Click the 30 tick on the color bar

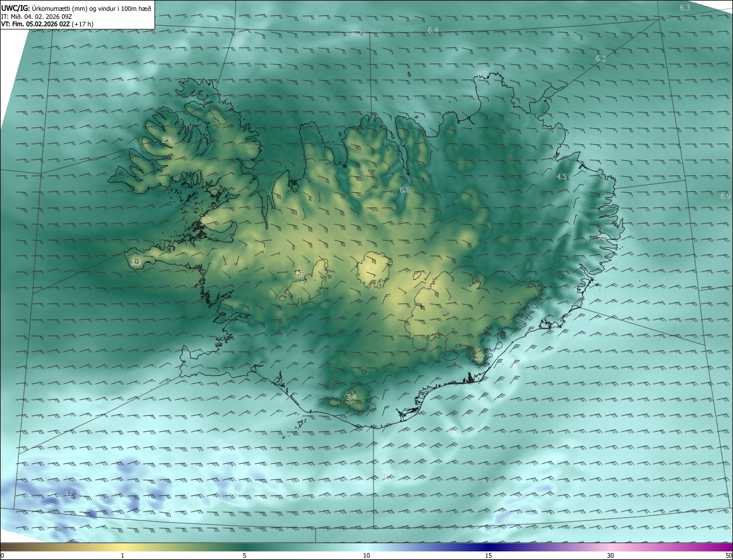[x=610, y=555]
